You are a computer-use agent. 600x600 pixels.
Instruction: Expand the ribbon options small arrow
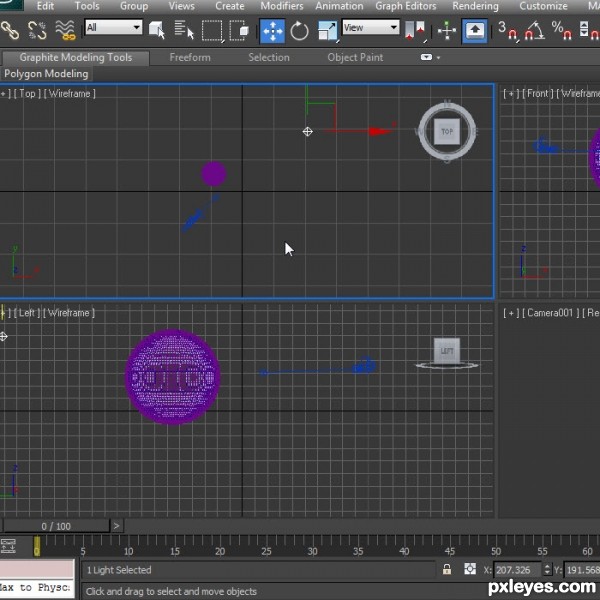[x=439, y=58]
